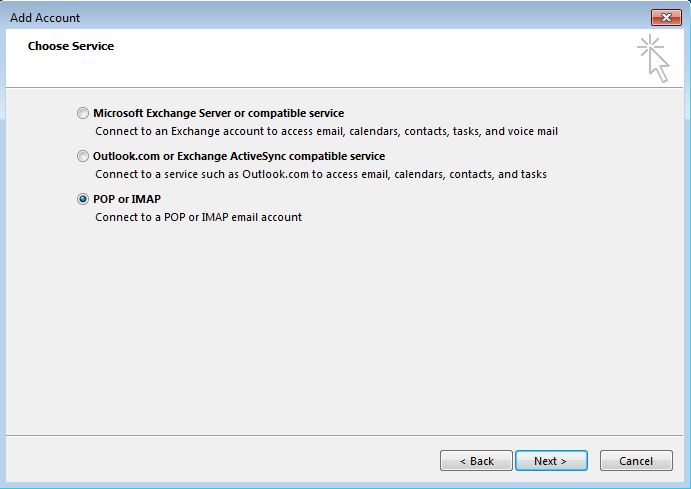Click the 'POP or IMAP' bold label
Viewport: 691px width, 489px height.
127,200
